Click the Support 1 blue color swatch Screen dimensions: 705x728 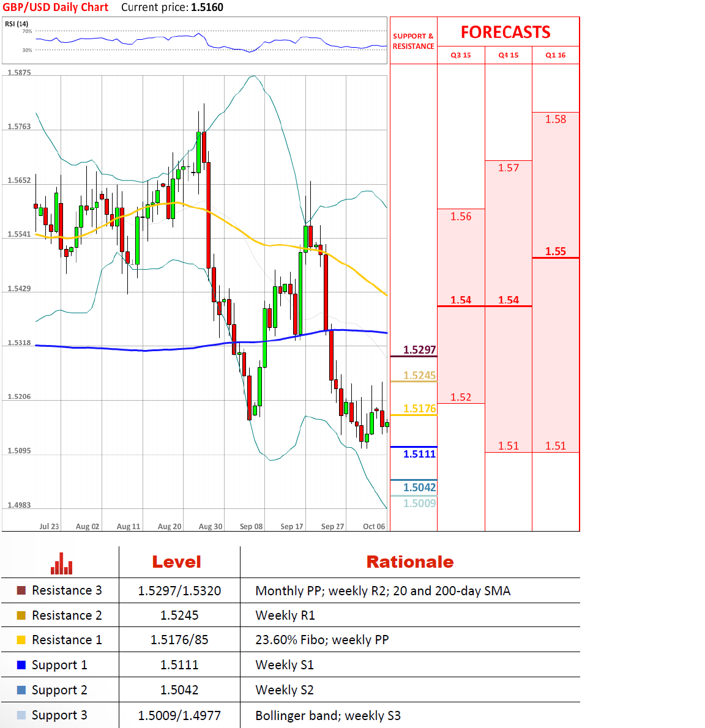[x=21, y=665]
